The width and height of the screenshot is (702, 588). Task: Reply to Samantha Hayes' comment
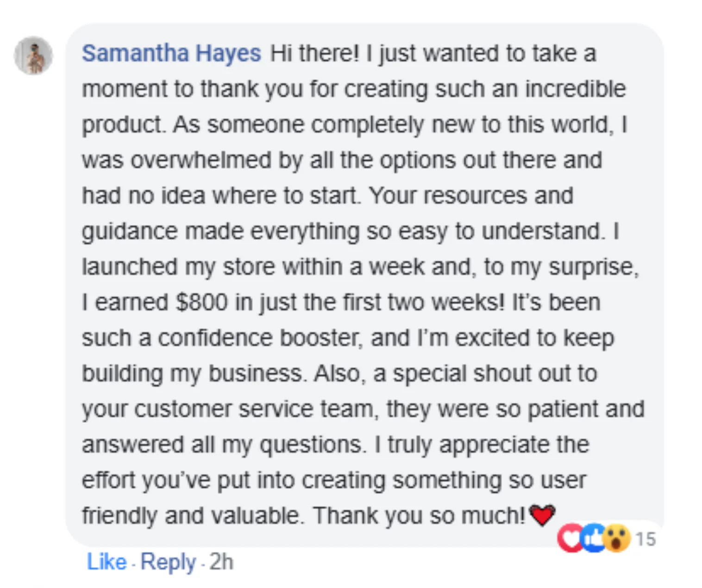click(168, 562)
